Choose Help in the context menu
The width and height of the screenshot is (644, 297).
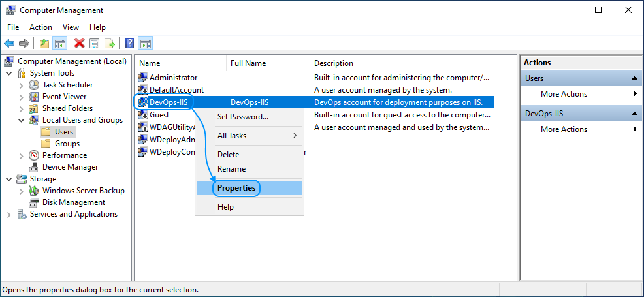(x=250, y=207)
